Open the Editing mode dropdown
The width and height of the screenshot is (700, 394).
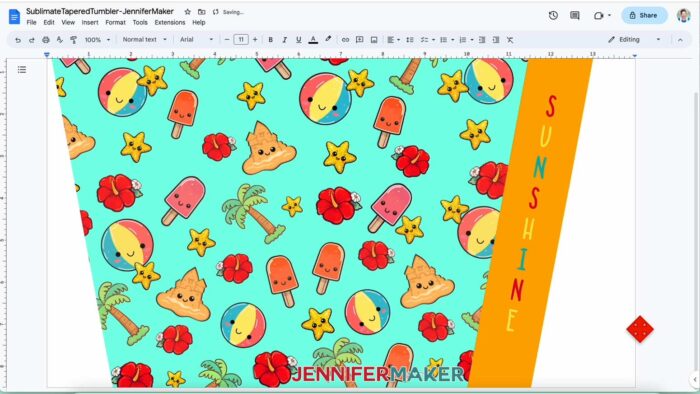tap(634, 40)
